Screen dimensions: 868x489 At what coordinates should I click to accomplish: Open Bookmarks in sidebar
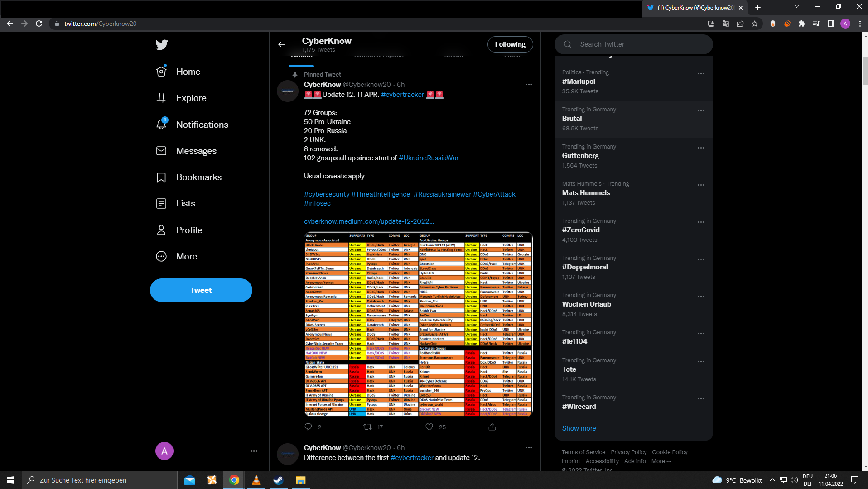[x=188, y=177]
